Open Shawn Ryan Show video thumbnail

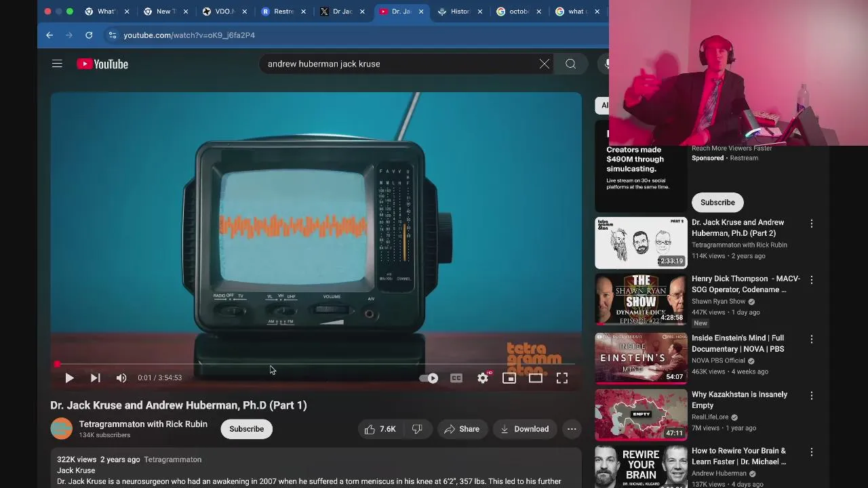[641, 300]
